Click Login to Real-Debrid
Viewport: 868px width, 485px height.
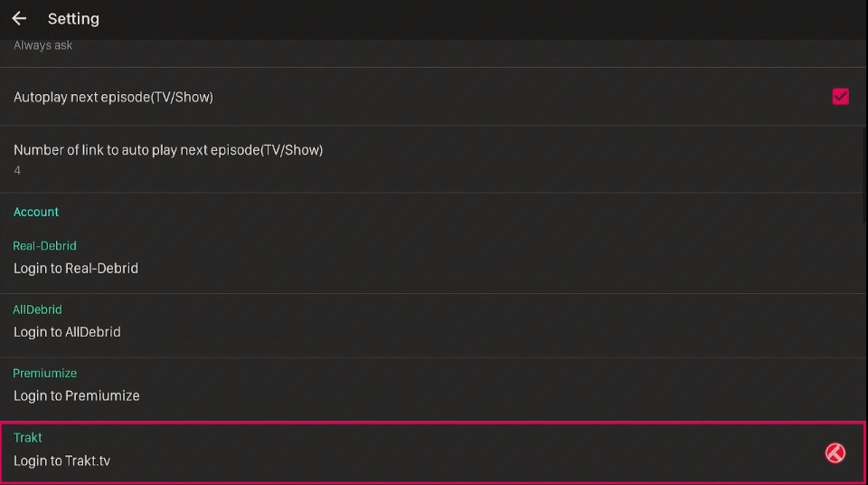(x=76, y=268)
